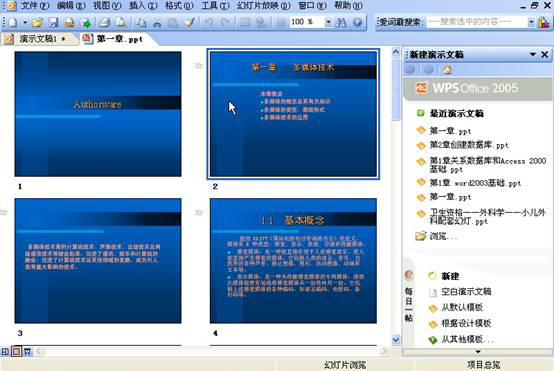Screen dimensions: 554x371
Task: Expand the search box dropdown arrow
Action: 531,22
